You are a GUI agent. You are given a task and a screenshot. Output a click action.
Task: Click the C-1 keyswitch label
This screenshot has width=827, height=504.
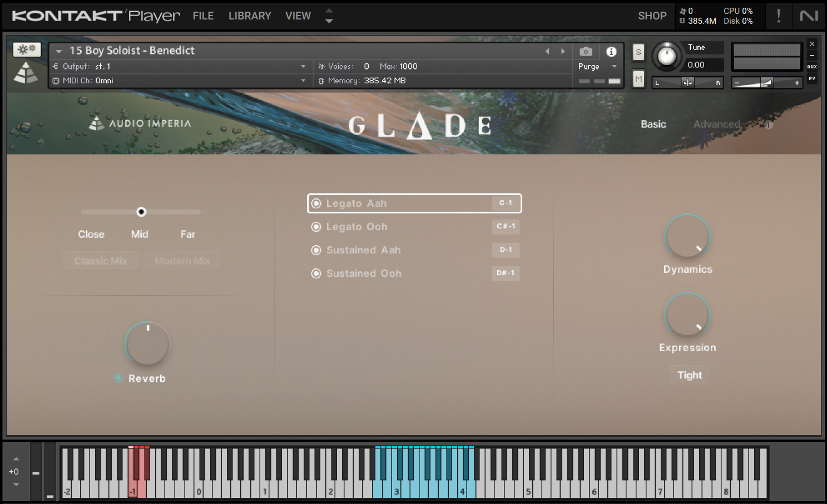tap(506, 203)
